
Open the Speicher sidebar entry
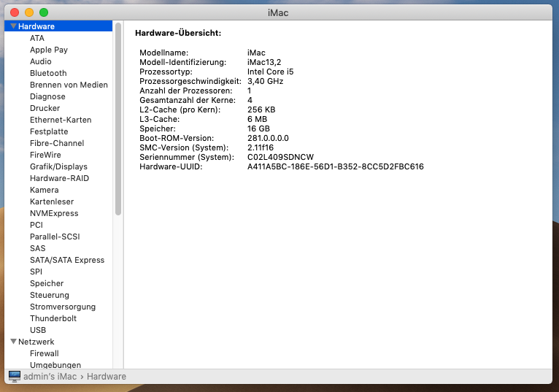click(47, 283)
